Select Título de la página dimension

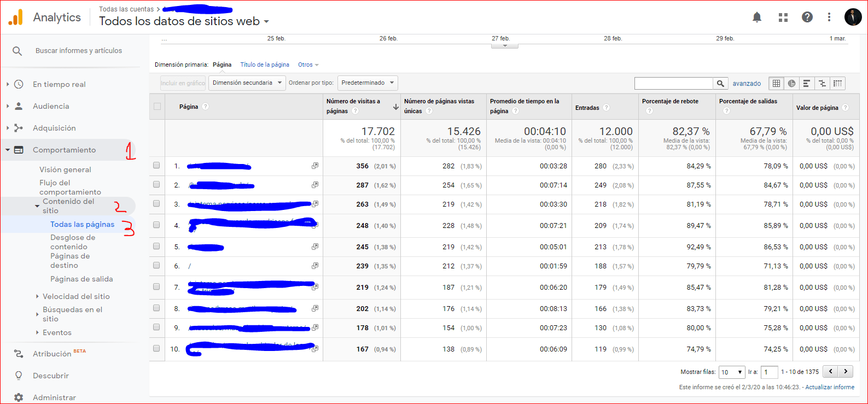265,65
